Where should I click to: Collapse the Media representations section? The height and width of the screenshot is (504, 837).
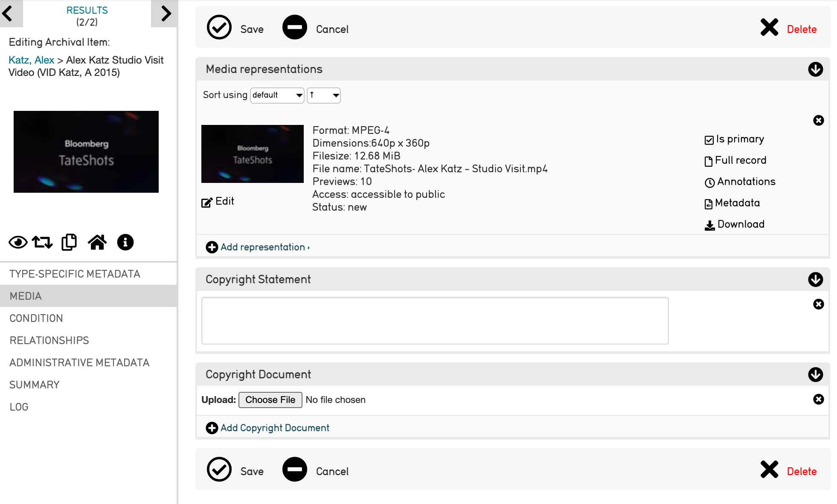[x=815, y=69]
